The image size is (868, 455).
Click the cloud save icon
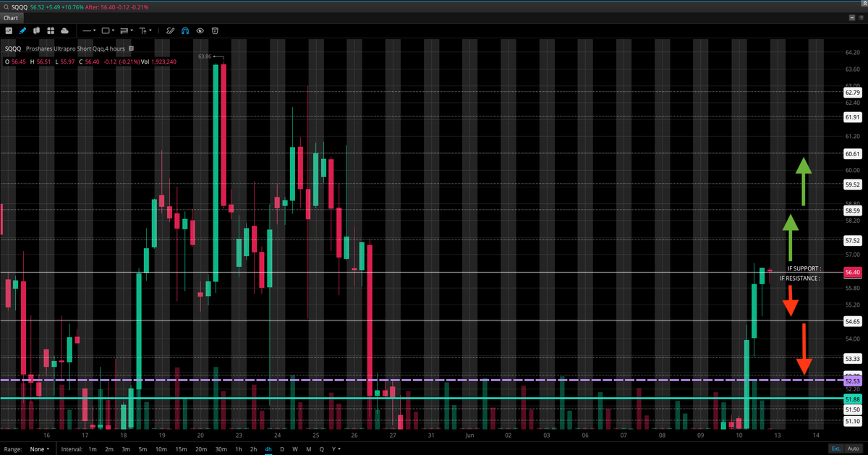(65, 31)
